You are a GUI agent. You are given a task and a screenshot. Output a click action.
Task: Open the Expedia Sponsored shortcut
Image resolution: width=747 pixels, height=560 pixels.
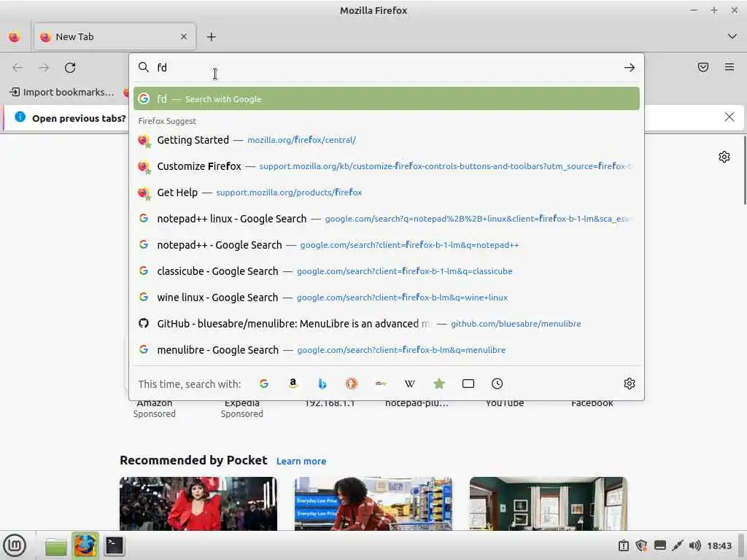point(242,408)
